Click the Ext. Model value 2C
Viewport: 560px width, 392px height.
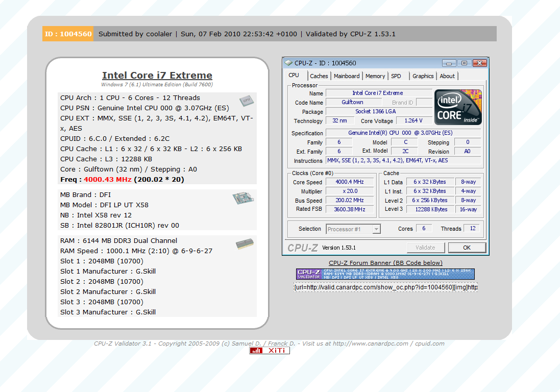405,152
